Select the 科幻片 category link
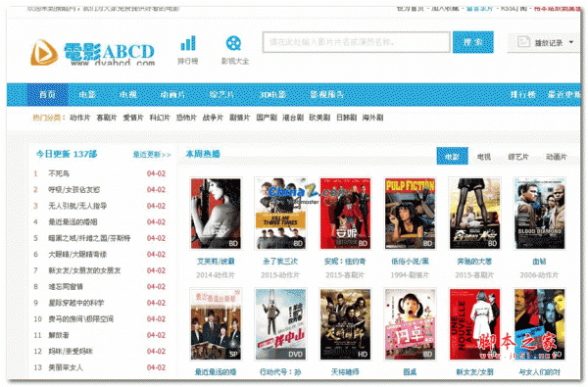Image resolution: width=588 pixels, height=387 pixels. pyautogui.click(x=160, y=118)
